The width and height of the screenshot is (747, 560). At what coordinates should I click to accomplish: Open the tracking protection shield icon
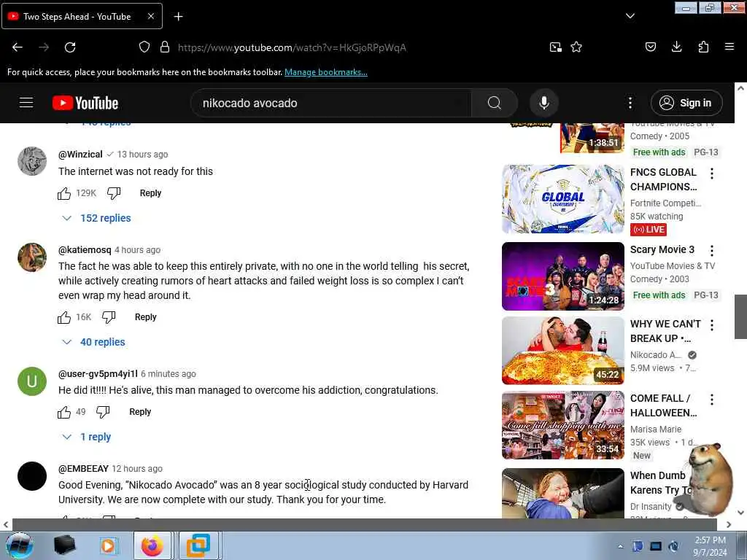144,47
